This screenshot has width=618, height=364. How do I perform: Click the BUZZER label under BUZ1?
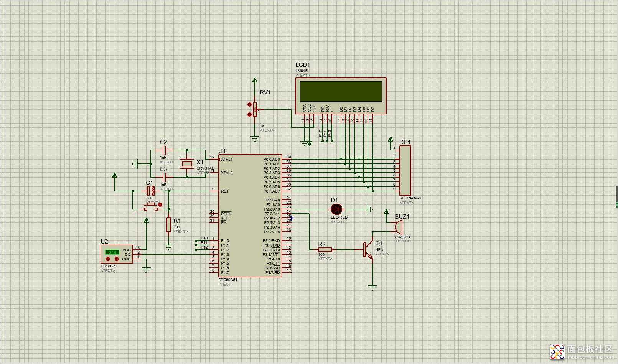[x=402, y=237]
